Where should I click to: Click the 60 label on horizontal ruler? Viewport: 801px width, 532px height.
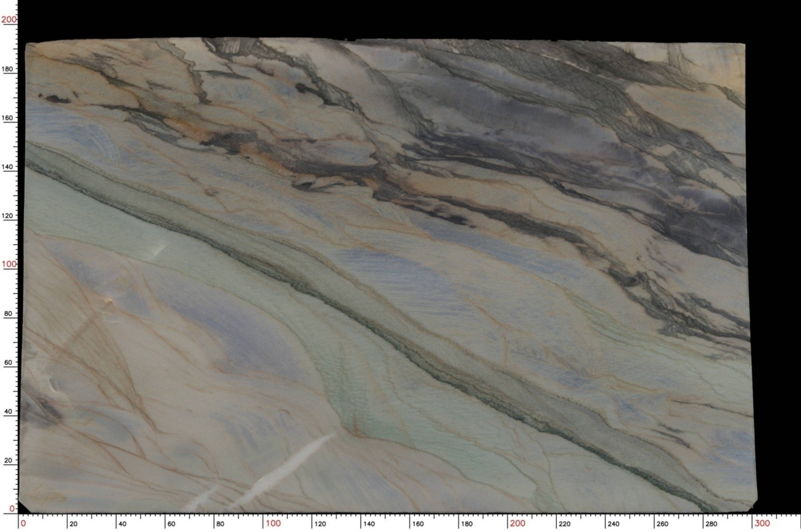171,524
